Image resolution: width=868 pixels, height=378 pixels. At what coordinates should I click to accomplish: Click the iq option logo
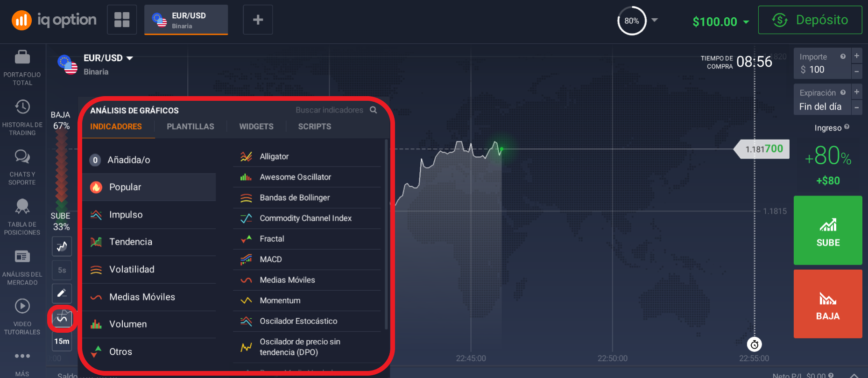click(x=54, y=20)
